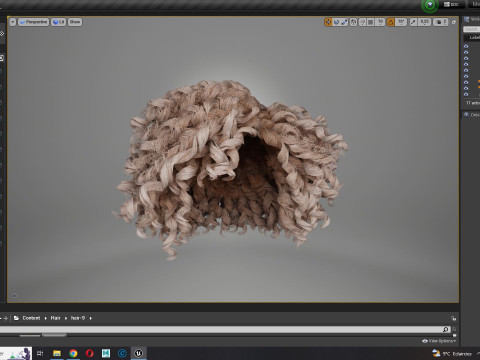Open the weather widget in system tray
480x360 pixels.
[x=452, y=353]
